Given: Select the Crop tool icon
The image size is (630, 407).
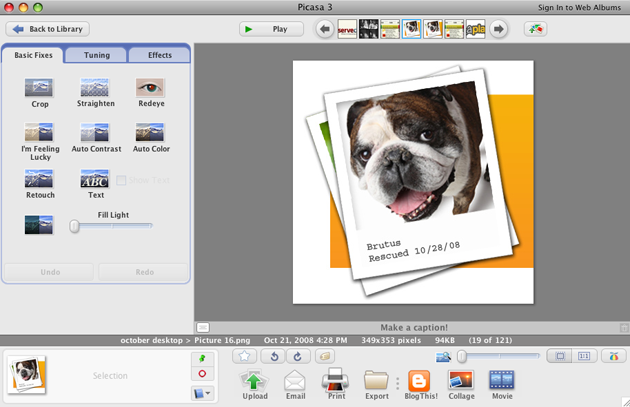Looking at the screenshot, I should (x=39, y=88).
